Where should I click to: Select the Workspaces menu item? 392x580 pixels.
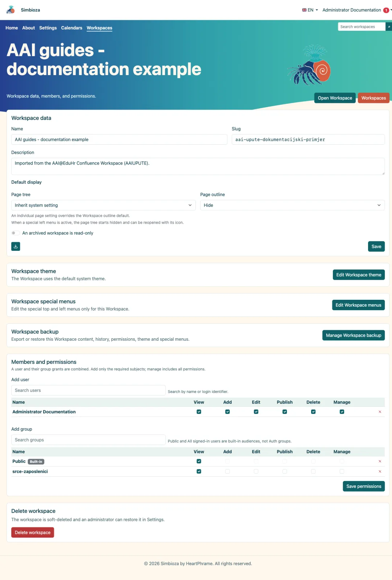(x=99, y=28)
